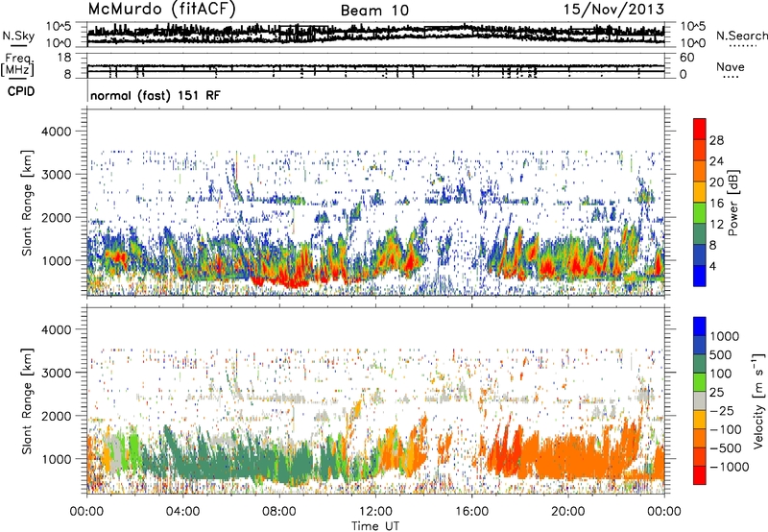Screen dimensions: 768x532
Task: Click the 'Velocity [m s-1]' colorbar title
Action: (x=758, y=400)
